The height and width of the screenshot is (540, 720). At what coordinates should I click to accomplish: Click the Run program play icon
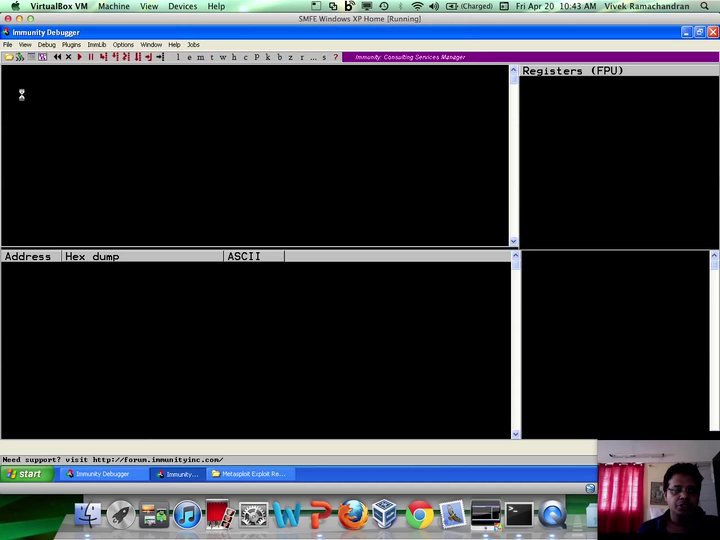(79, 57)
